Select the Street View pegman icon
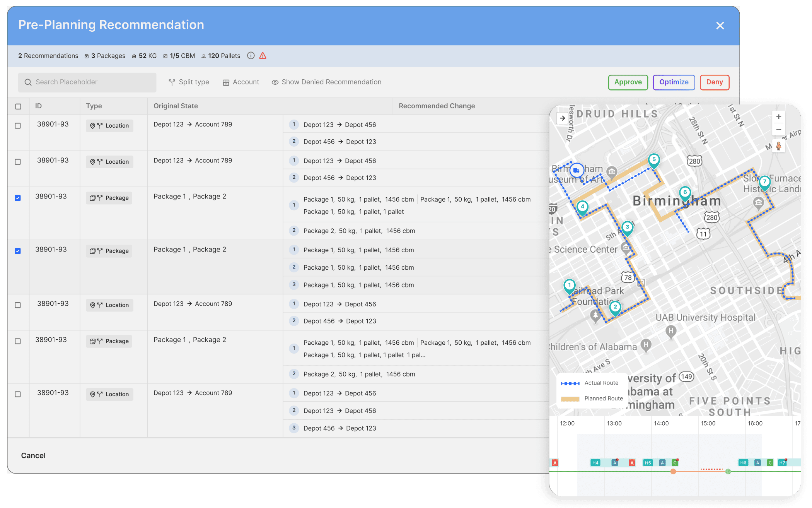The image size is (812, 508). point(779,146)
